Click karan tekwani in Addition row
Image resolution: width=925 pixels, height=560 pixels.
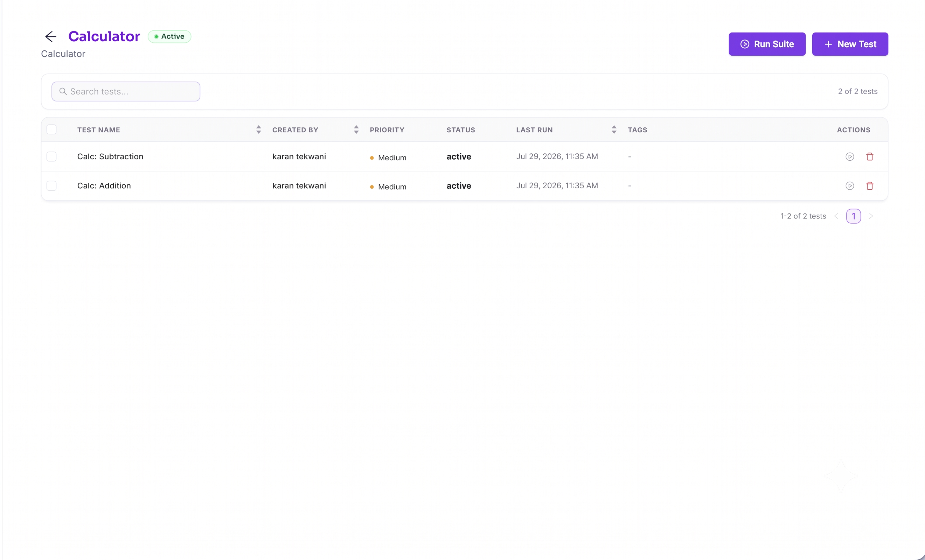(299, 186)
